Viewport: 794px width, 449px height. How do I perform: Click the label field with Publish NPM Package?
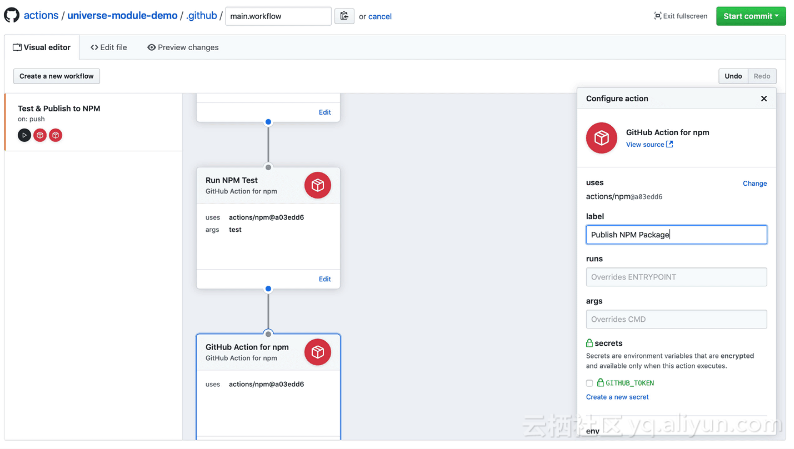tap(677, 235)
